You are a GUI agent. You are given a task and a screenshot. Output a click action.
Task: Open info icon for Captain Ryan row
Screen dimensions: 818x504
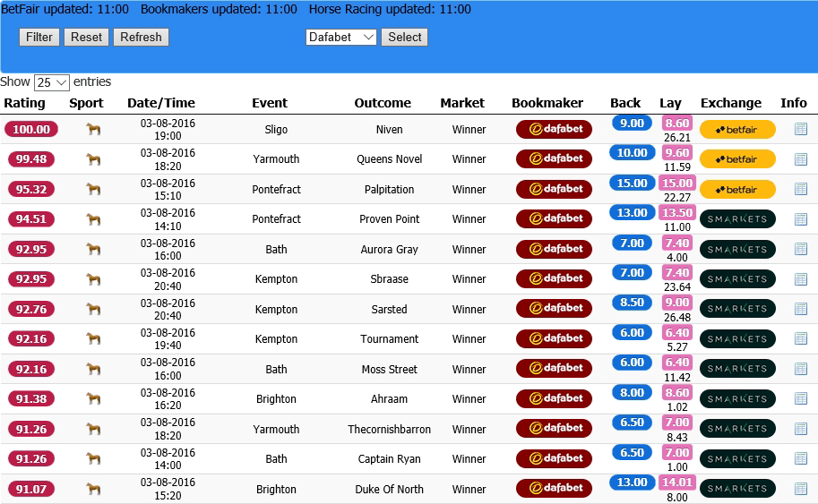[x=801, y=458]
